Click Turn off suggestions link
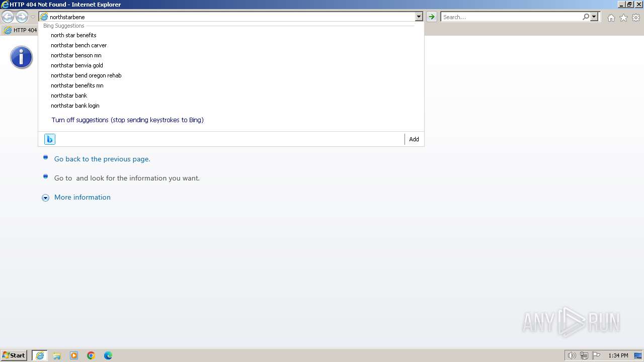 click(x=127, y=120)
